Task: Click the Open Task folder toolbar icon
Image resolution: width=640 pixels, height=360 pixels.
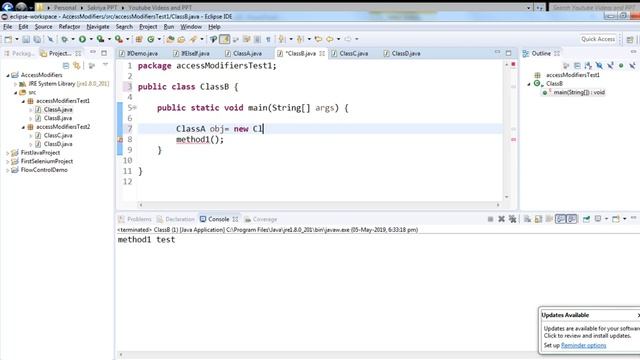Action: click(x=181, y=39)
